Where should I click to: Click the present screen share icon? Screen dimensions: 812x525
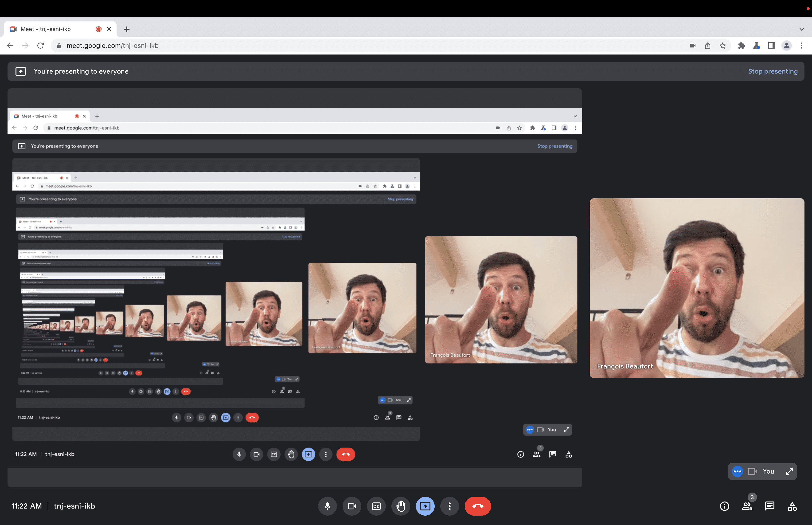(425, 506)
